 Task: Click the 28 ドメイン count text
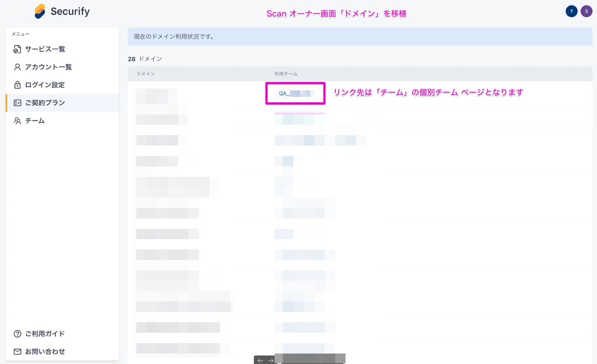(x=145, y=59)
